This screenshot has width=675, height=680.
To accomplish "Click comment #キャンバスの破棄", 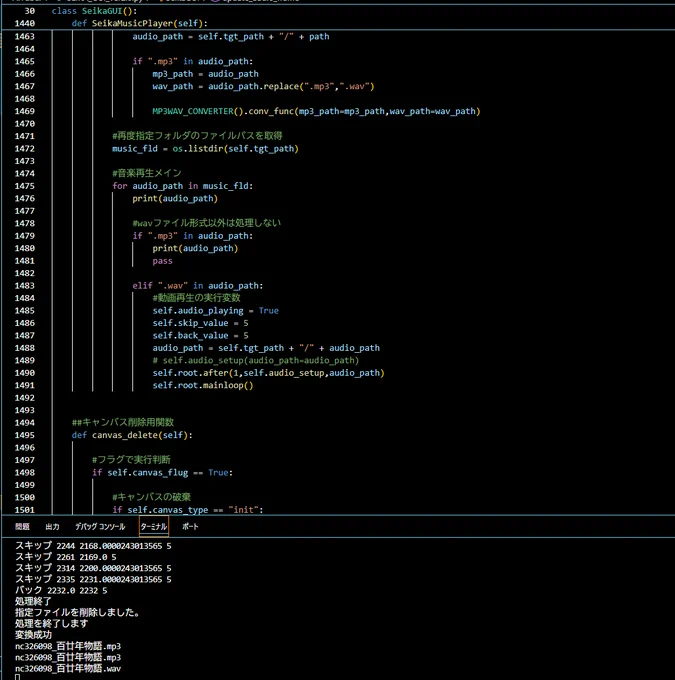I will pyautogui.click(x=151, y=497).
